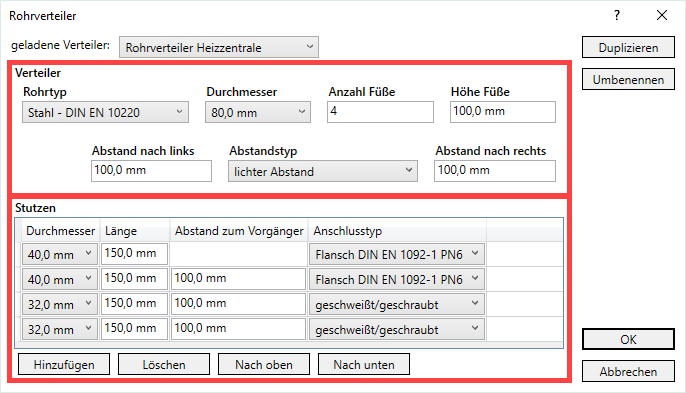Open the Abstandstyp lichter Abstand dropdown
The height and width of the screenshot is (393, 686).
(323, 171)
